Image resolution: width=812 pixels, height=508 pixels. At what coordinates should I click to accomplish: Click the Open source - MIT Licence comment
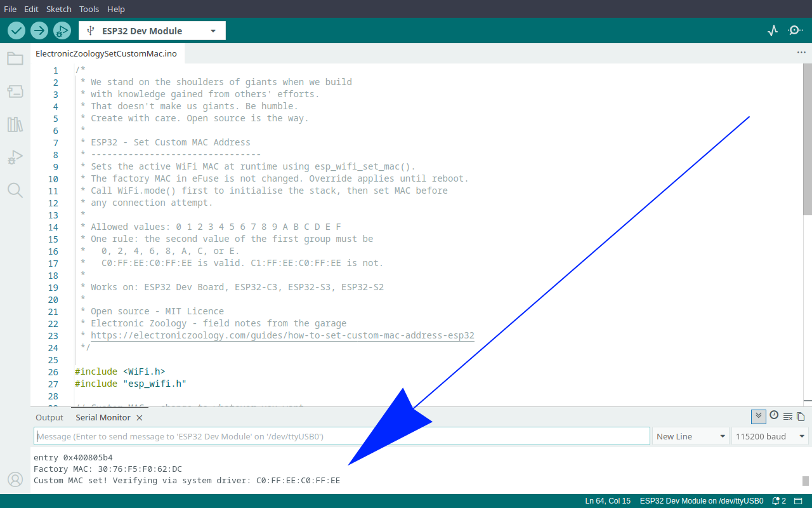coord(157,311)
